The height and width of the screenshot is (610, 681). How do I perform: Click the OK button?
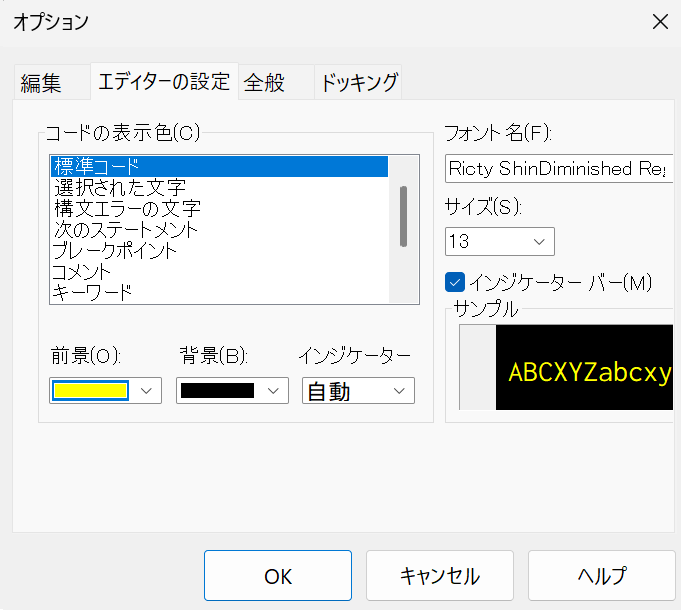coord(278,576)
